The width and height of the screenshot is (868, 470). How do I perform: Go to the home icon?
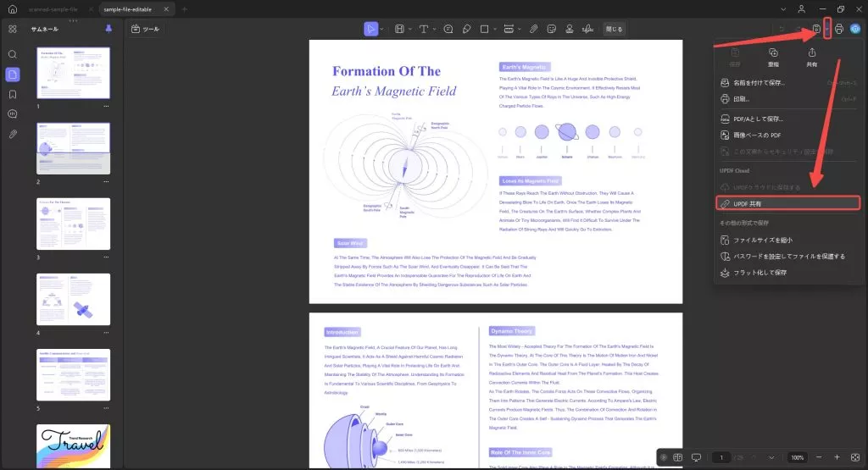12,8
